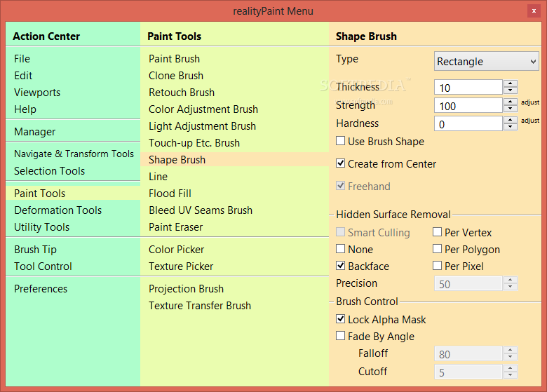Uncheck the Backface option

341,266
